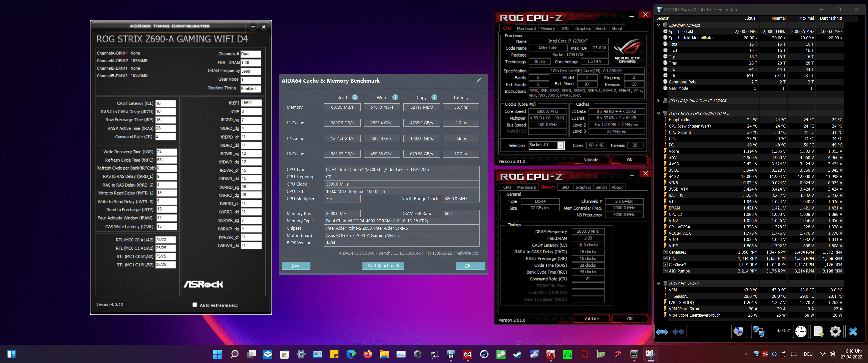Show hidden system tray icons chevron
The height and width of the screenshot is (363, 868).
tap(747, 354)
